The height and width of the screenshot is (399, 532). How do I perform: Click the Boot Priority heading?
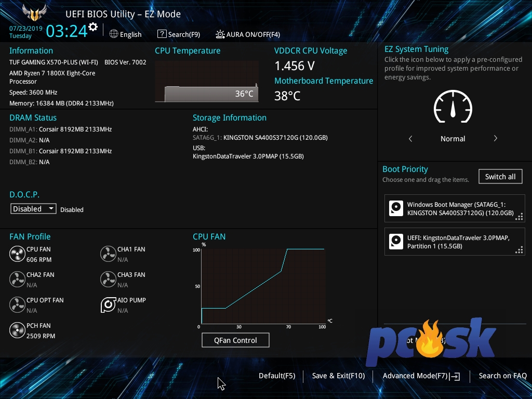(405, 169)
